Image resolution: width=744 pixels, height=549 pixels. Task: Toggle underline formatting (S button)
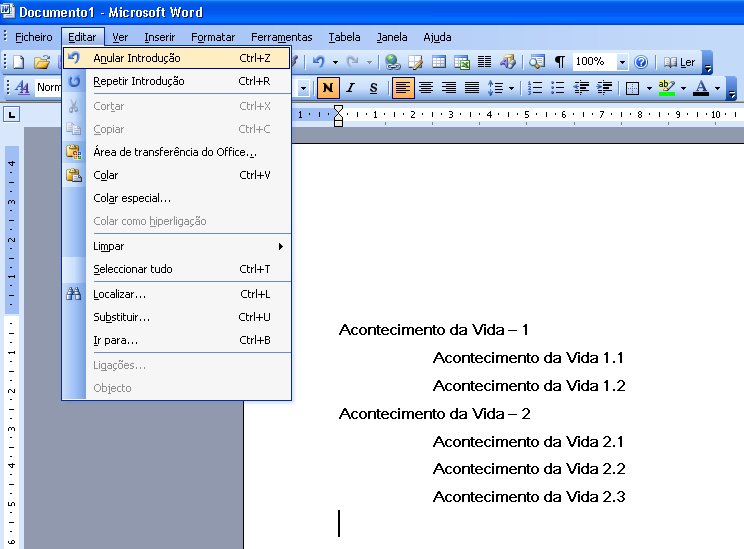pyautogui.click(x=374, y=88)
